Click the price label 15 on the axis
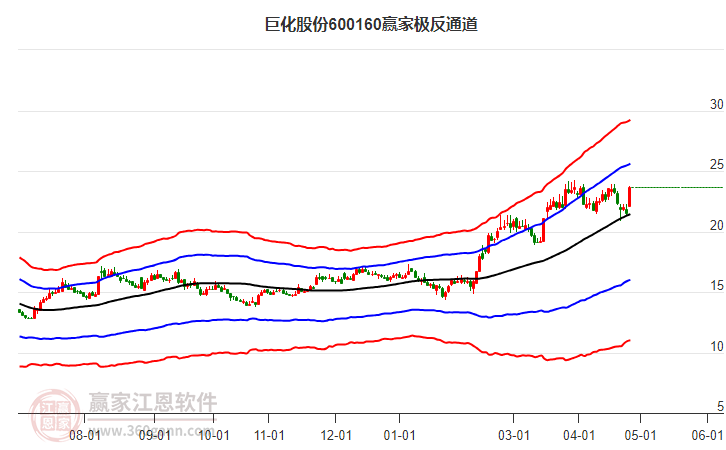The image size is (726, 450). [x=717, y=286]
